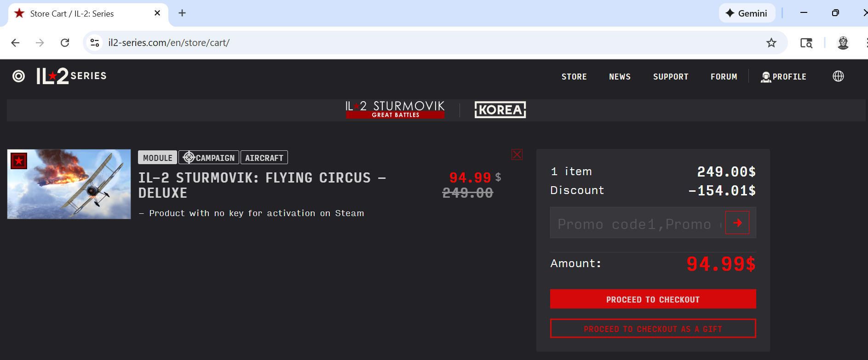Open the language globe selector
Image resolution: width=868 pixels, height=360 pixels.
[838, 76]
